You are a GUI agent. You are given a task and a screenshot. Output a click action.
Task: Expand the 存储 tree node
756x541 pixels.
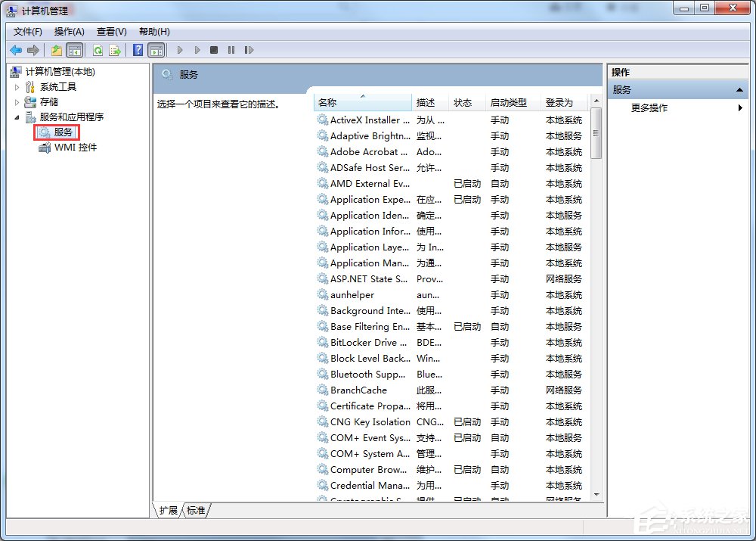17,101
